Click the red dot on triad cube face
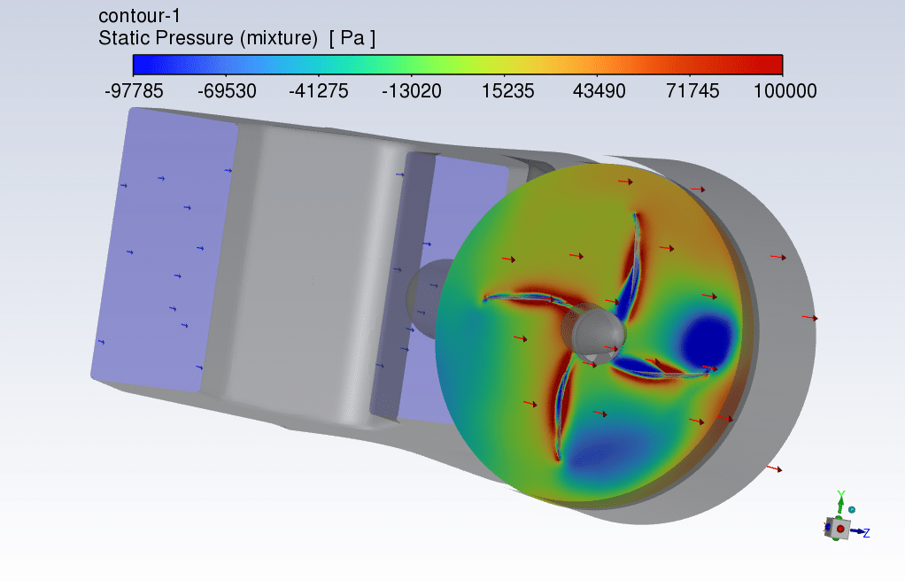 click(840, 529)
